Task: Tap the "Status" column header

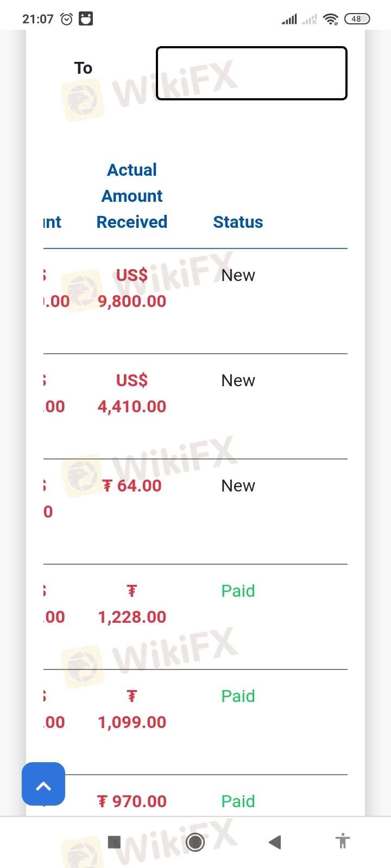Action: pyautogui.click(x=238, y=222)
